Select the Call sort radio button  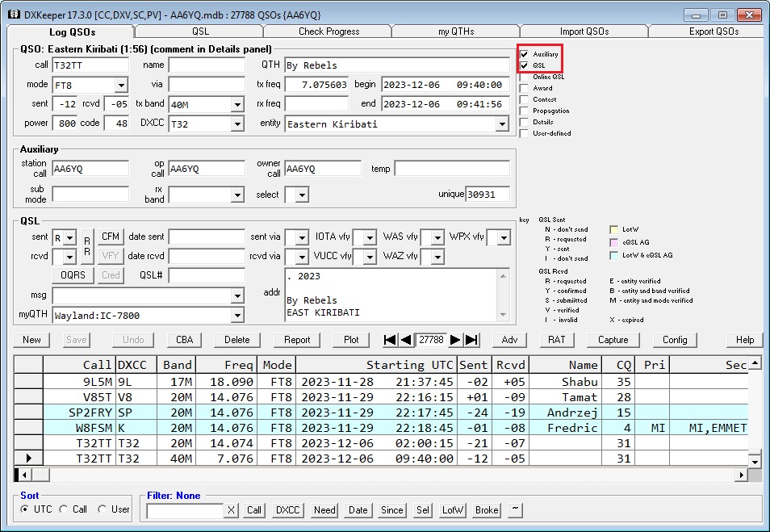[65, 509]
